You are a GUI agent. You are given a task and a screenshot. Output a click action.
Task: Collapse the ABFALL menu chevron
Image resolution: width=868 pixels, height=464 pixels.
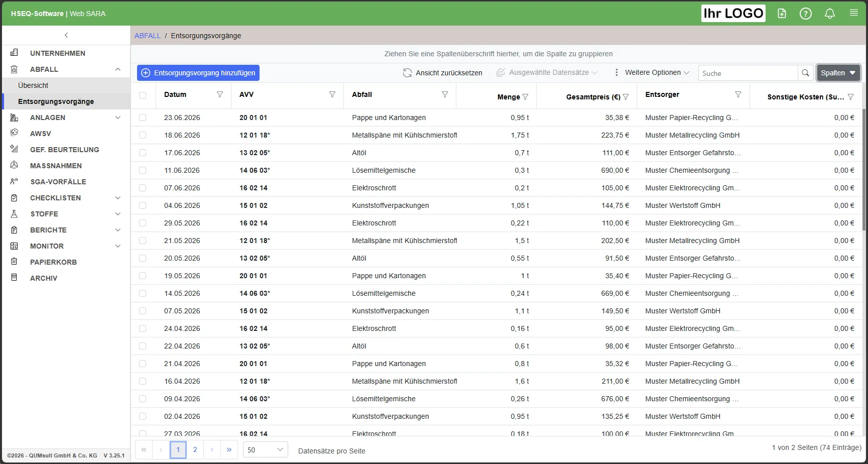[118, 69]
